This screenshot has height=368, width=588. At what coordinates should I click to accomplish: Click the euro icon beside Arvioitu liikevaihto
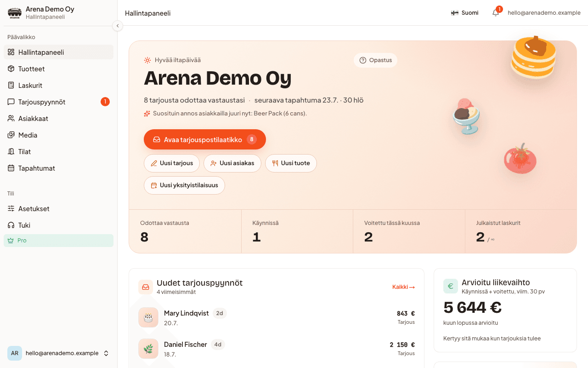451,286
